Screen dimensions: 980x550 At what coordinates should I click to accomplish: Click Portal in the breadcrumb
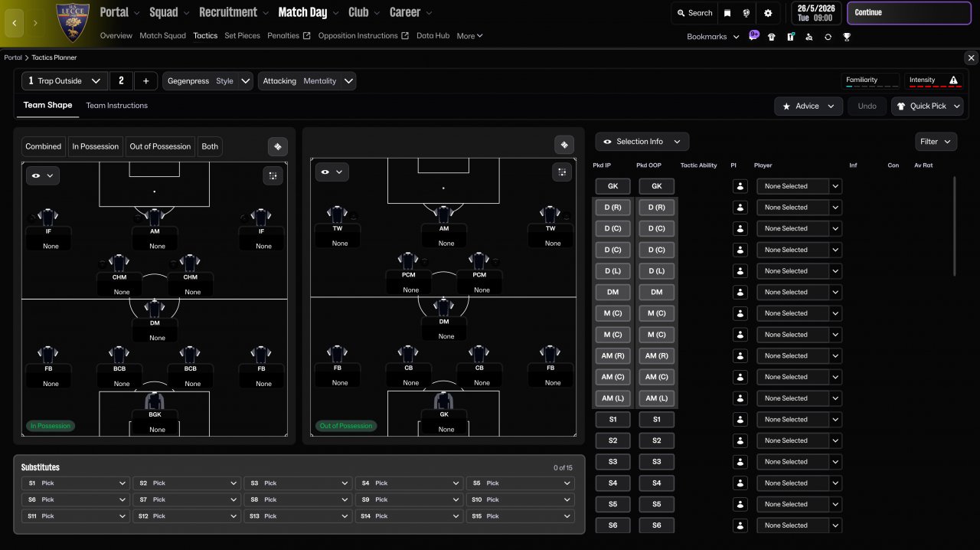(13, 57)
